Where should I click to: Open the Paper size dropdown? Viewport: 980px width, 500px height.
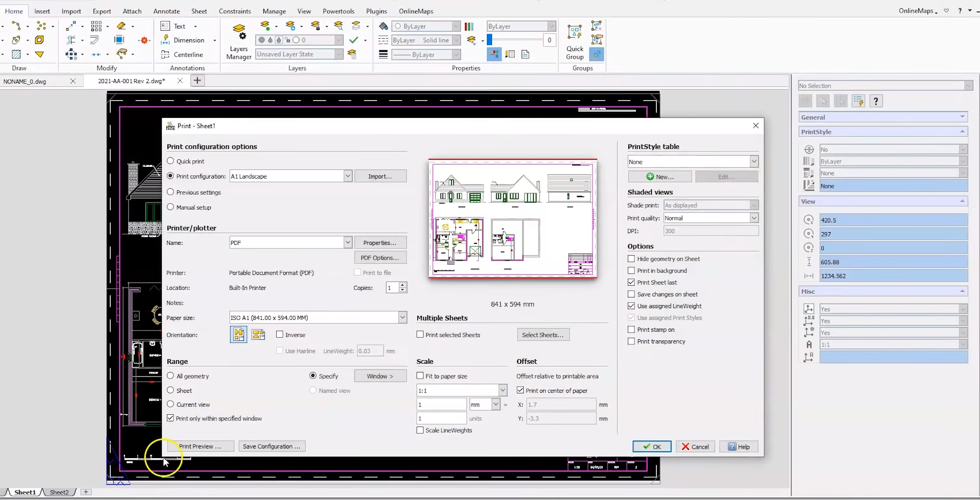pos(403,317)
